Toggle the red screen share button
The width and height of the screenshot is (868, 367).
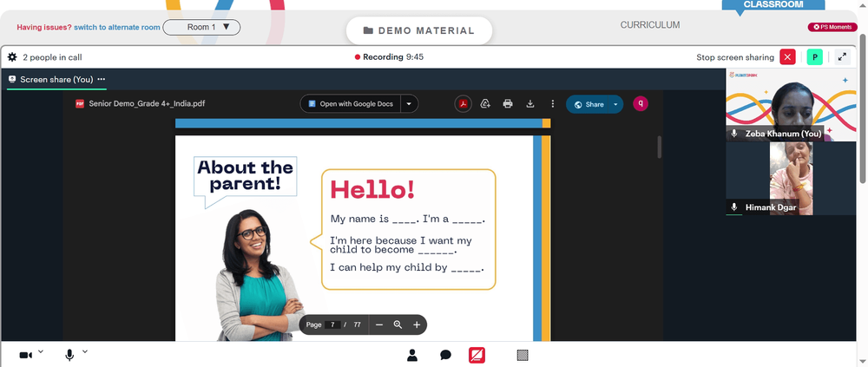click(477, 356)
